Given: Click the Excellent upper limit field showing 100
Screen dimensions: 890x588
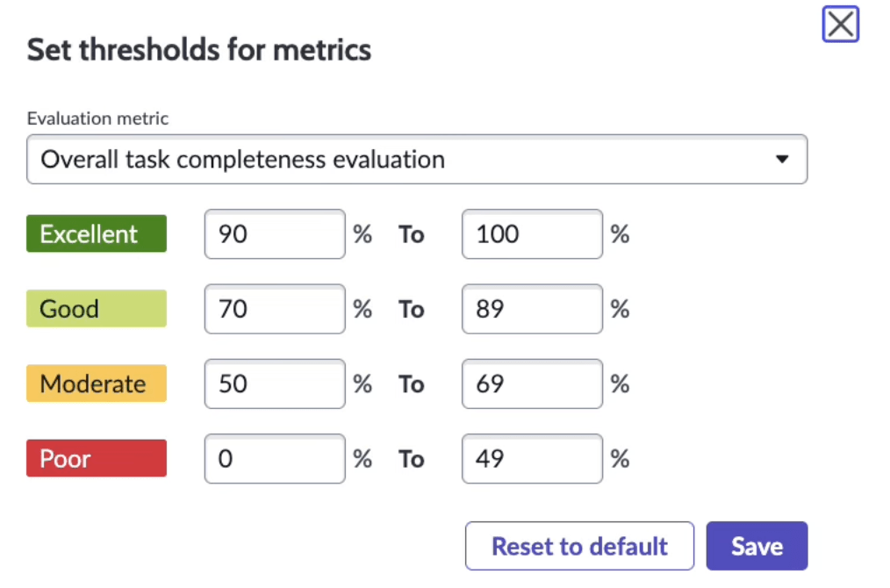Looking at the screenshot, I should click(531, 234).
